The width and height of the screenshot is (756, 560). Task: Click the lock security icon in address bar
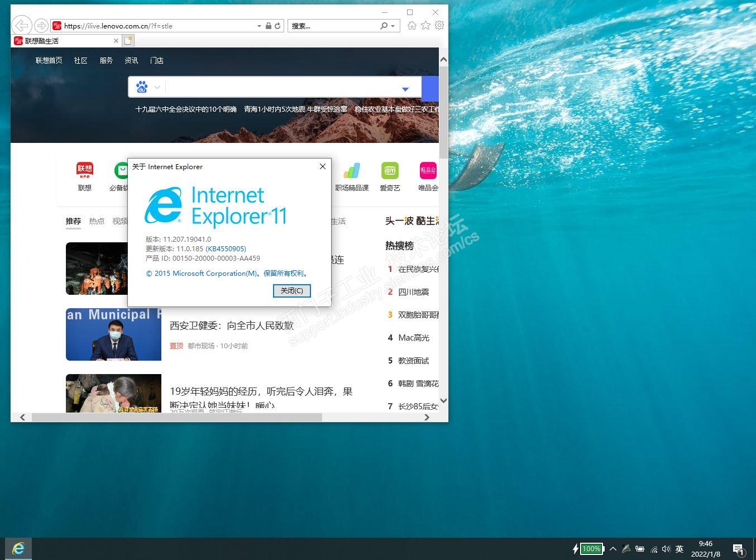click(269, 26)
